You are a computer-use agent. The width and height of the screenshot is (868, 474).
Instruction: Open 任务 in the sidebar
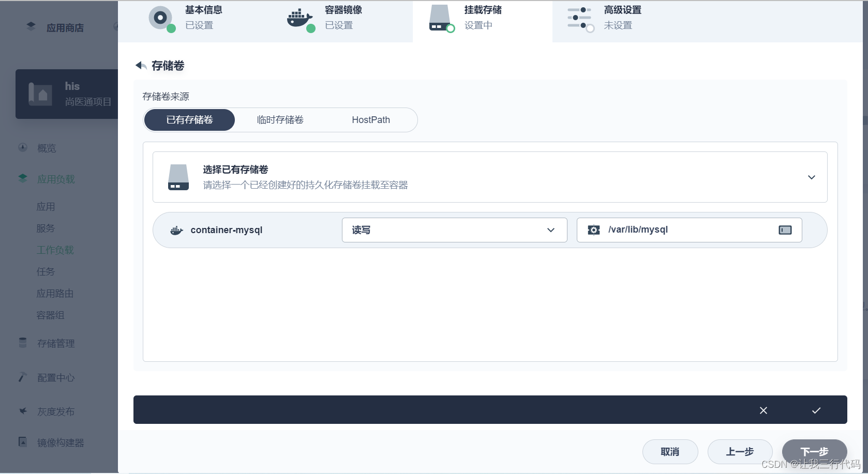click(46, 272)
